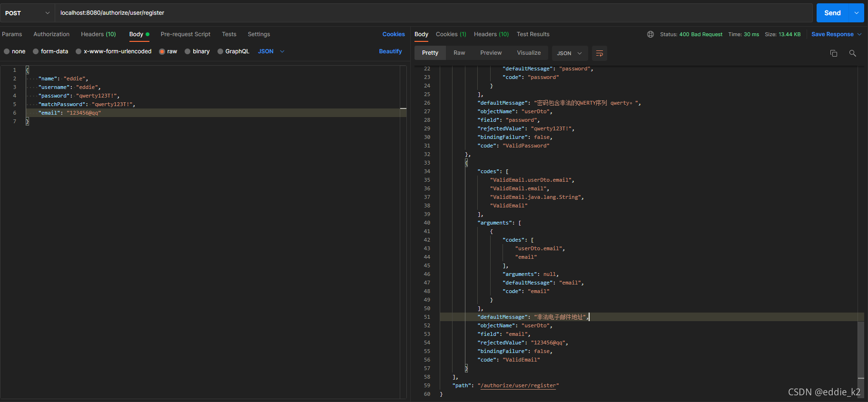Image resolution: width=868 pixels, height=402 pixels.
Task: Click the Save Response button
Action: pyautogui.click(x=832, y=34)
